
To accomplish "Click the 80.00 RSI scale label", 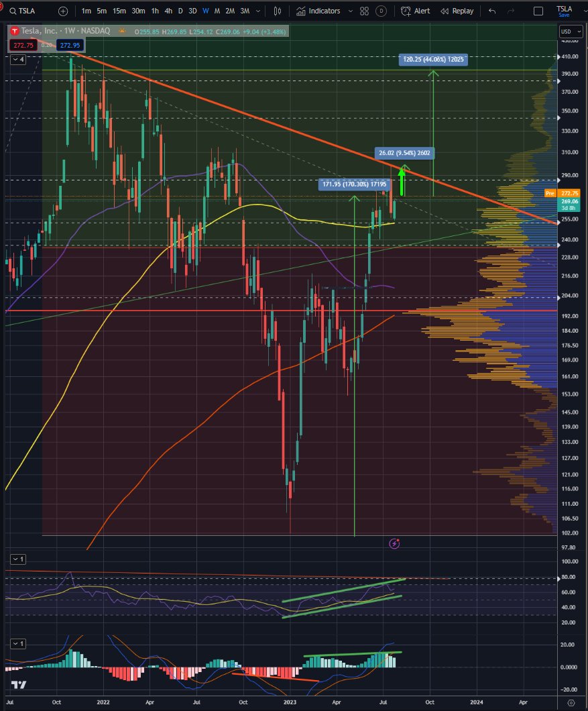I will coord(569,577).
